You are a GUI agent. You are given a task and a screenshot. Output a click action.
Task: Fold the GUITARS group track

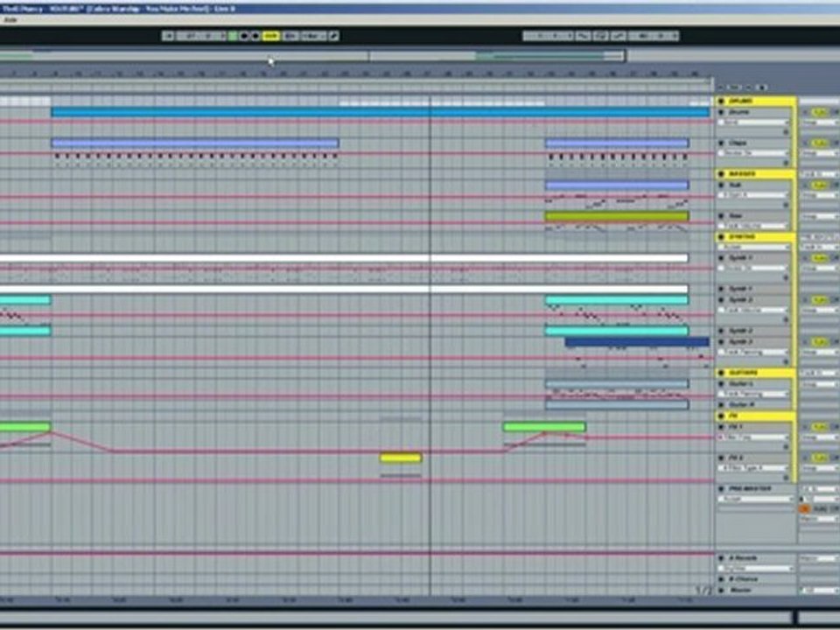(721, 373)
